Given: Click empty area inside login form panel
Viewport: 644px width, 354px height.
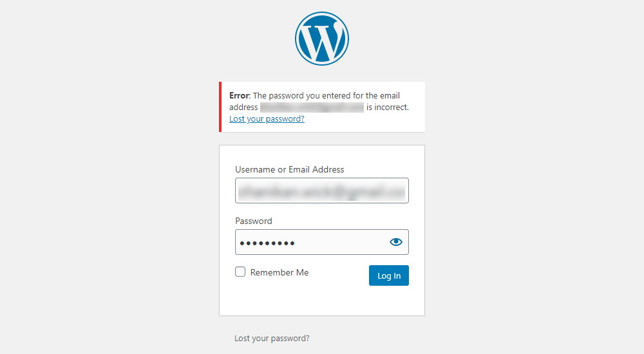Looking at the screenshot, I should (322, 301).
